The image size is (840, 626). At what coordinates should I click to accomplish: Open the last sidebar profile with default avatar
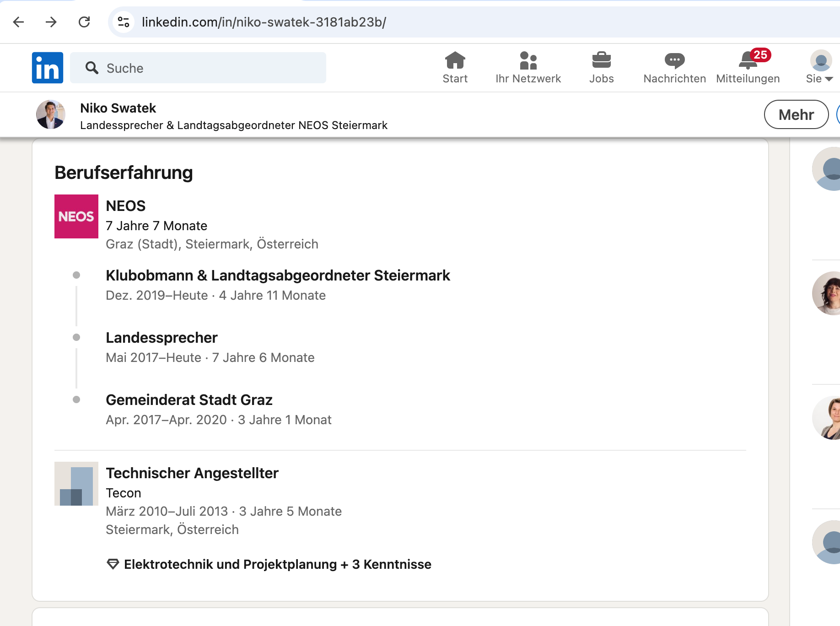(x=826, y=542)
